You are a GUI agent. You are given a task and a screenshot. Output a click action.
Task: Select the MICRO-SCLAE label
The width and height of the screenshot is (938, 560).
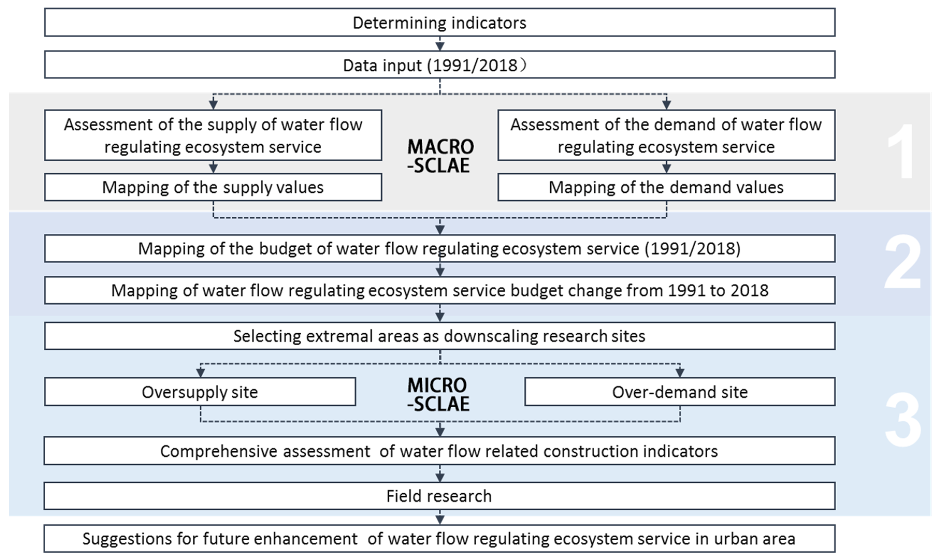tap(438, 394)
